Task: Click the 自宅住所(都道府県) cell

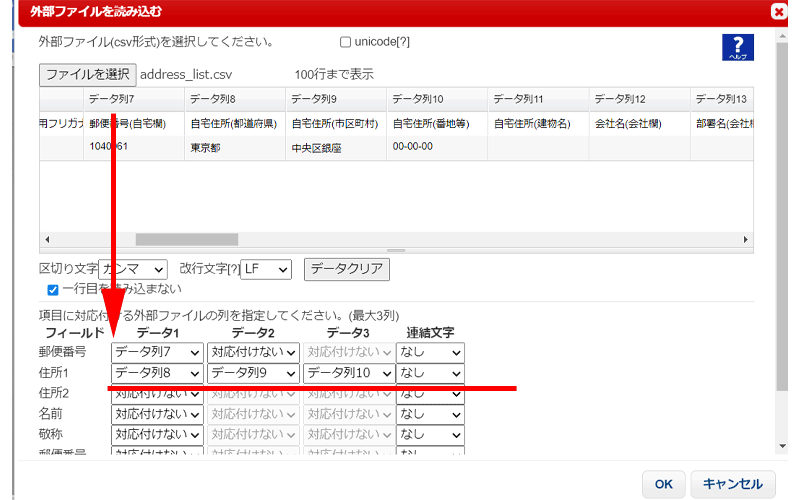Action: (x=235, y=123)
